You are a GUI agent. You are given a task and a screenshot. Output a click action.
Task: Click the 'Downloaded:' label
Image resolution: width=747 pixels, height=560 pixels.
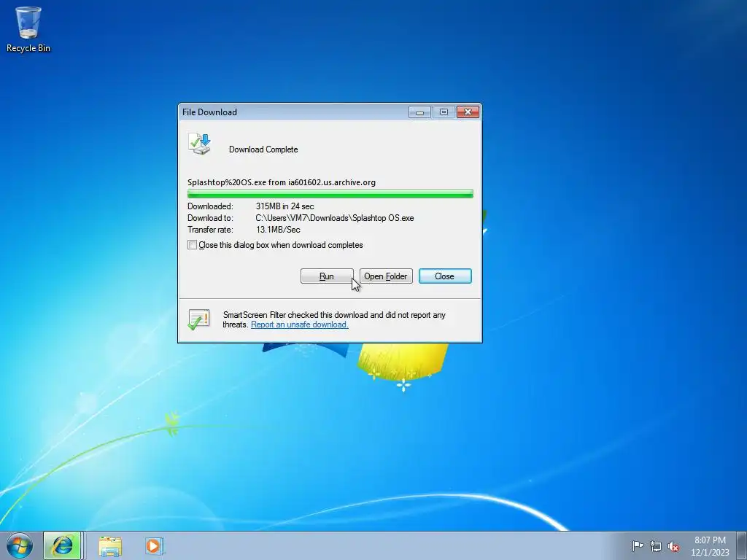[x=211, y=206]
